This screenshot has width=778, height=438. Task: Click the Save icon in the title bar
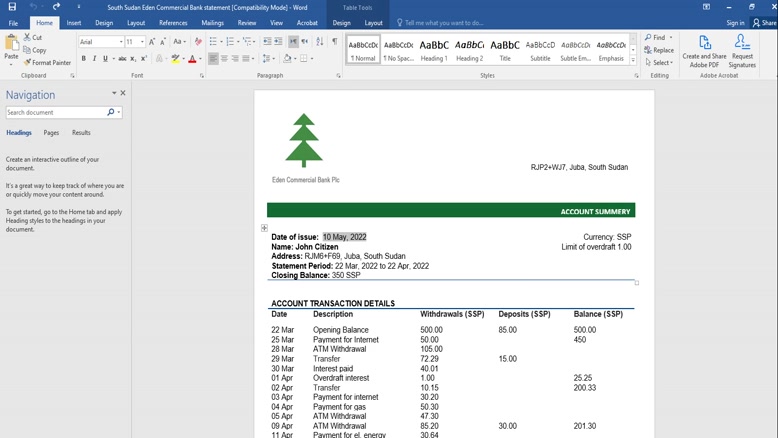click(12, 7)
